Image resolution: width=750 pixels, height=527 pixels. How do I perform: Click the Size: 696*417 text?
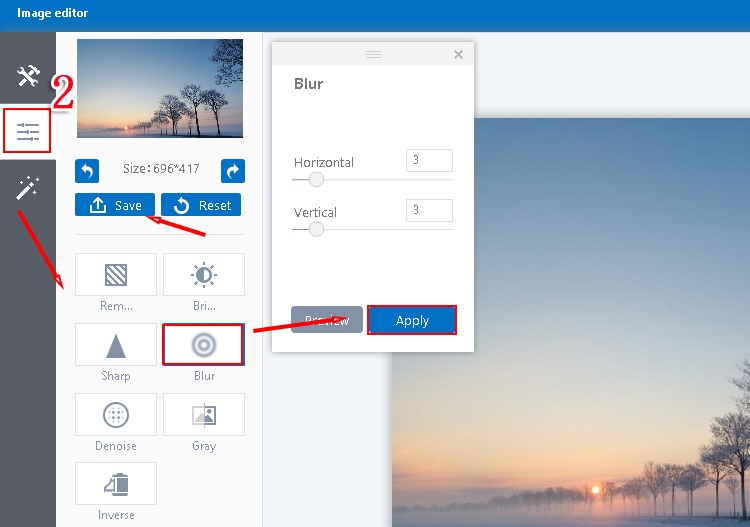click(x=161, y=169)
